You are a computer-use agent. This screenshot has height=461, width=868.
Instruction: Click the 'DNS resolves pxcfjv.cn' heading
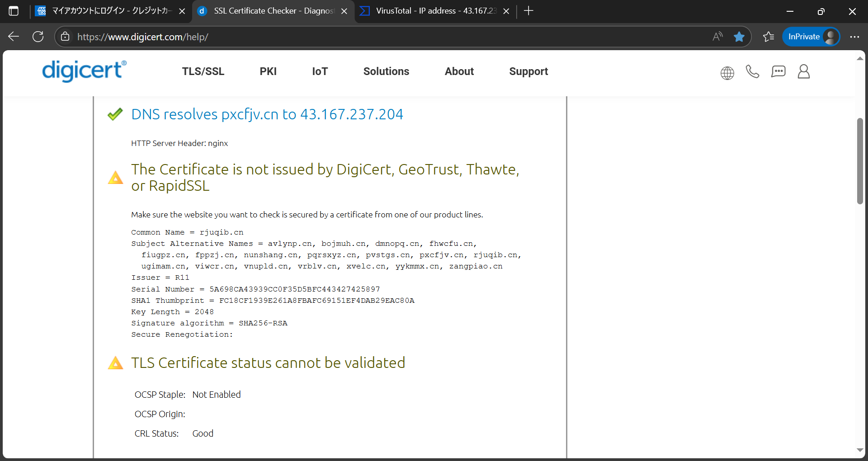(x=267, y=114)
